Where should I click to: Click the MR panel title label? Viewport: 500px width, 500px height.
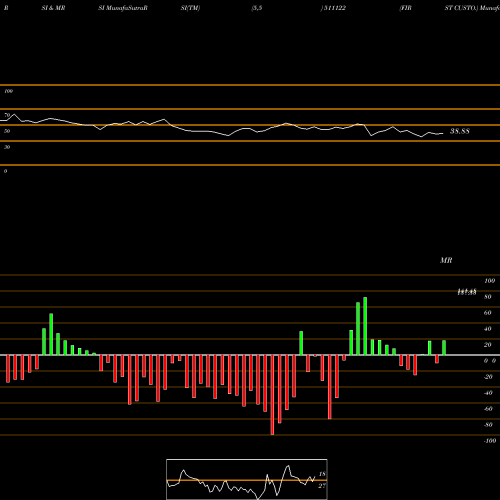446,260
